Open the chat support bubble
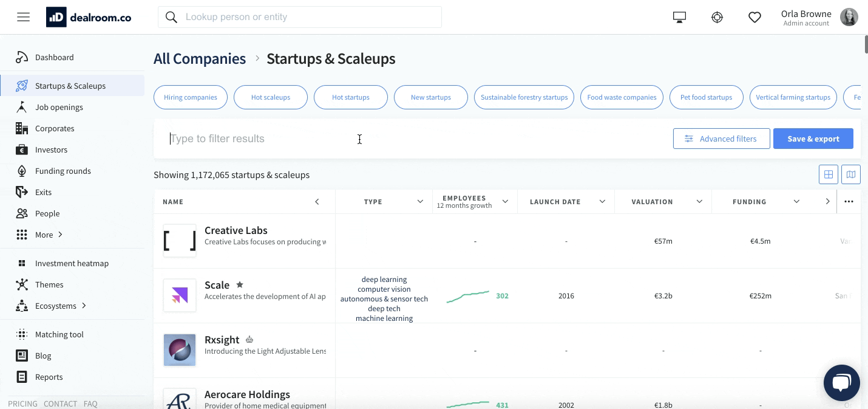The image size is (868, 409). tap(841, 382)
